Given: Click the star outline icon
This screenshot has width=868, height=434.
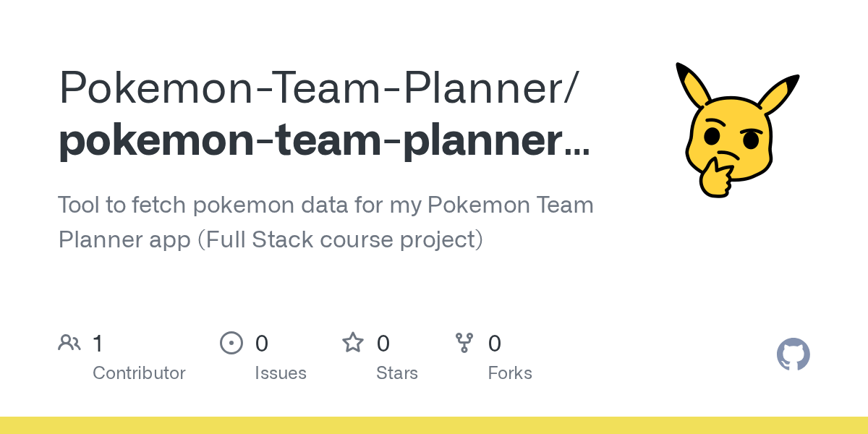Looking at the screenshot, I should point(353,342).
